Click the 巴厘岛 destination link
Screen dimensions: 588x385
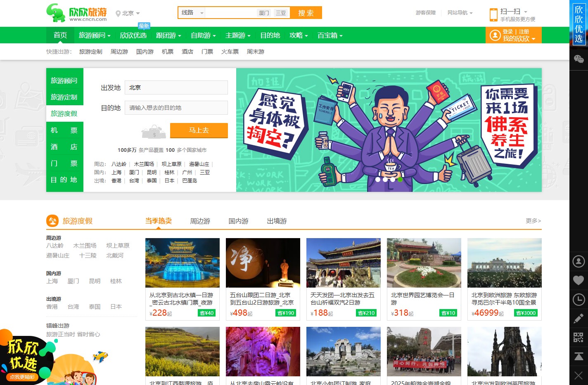(x=190, y=180)
